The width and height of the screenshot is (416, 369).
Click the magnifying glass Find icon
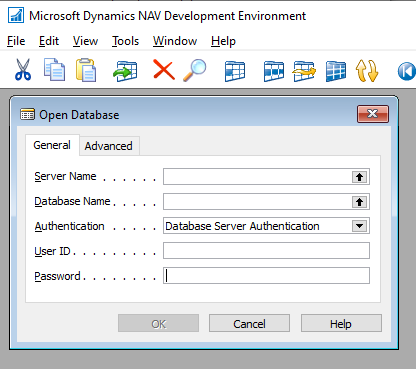pyautogui.click(x=195, y=70)
